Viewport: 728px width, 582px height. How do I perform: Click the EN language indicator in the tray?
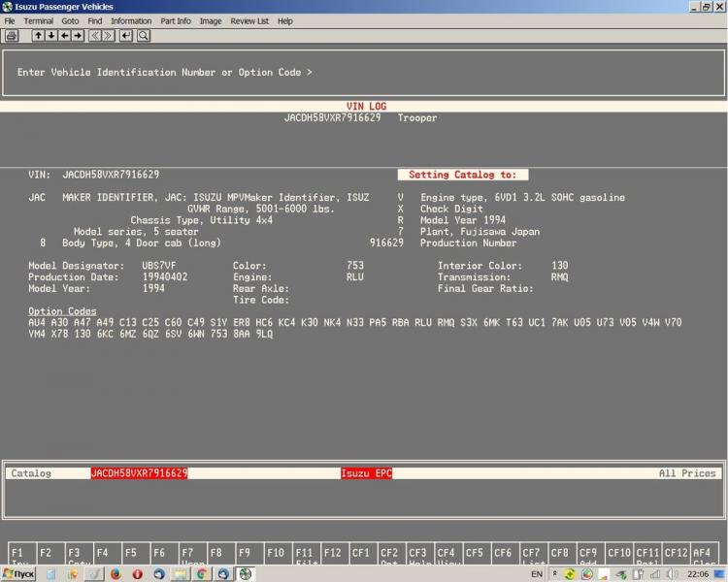[537, 574]
